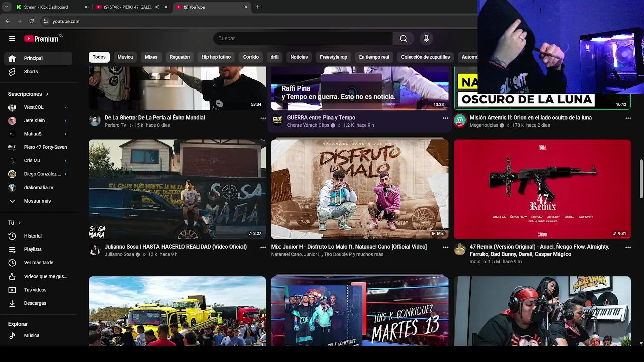The width and height of the screenshot is (644, 362).
Task: Select the Hip hop latino chip
Action: [x=216, y=57]
